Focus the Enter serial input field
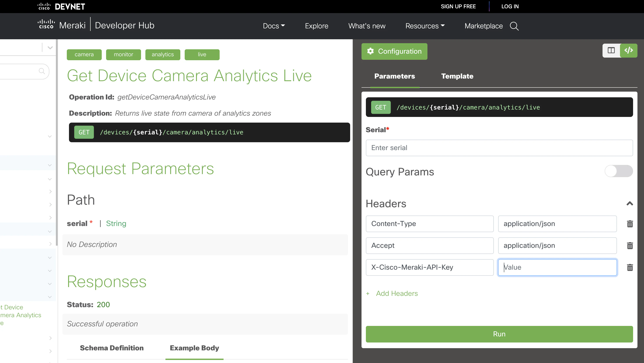 pyautogui.click(x=499, y=148)
